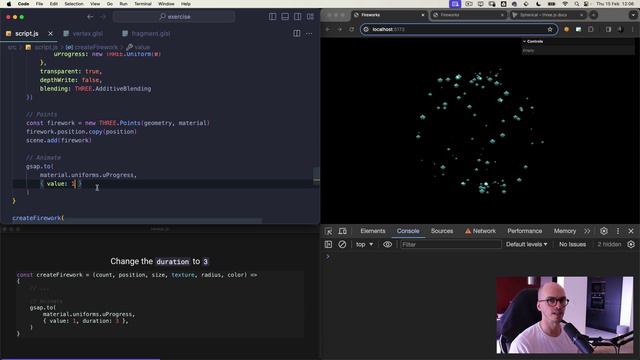Screen dimensions: 640x360
Task: Open the Help menu
Action: coord(186,4)
